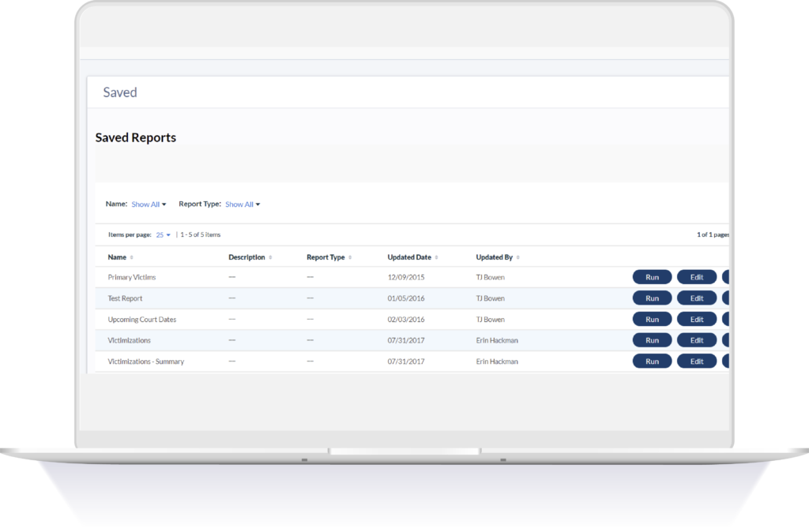
Task: Select the Upcoming Court Dates name
Action: (142, 320)
